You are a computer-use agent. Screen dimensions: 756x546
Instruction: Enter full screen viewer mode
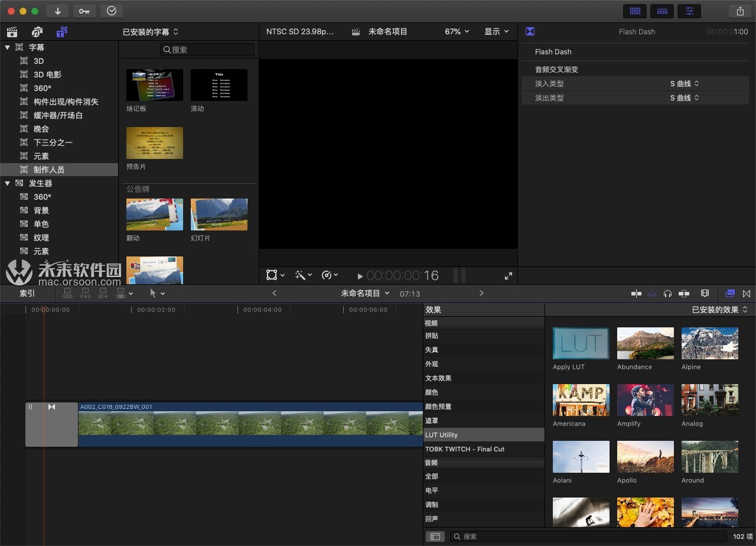508,276
